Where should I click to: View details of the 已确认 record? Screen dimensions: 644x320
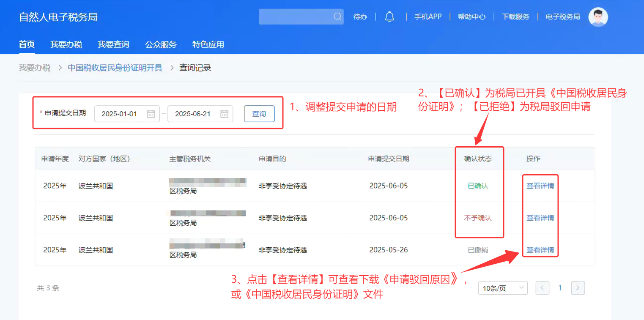tap(540, 186)
